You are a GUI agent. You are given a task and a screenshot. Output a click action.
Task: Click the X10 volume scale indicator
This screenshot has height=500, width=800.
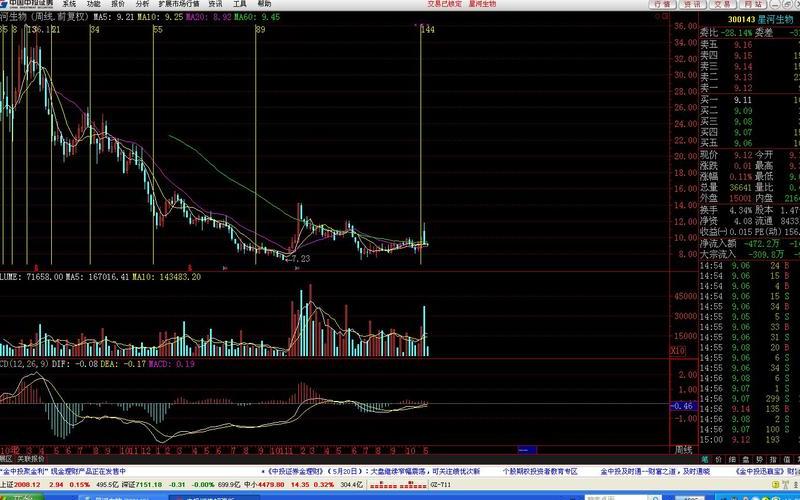677,351
